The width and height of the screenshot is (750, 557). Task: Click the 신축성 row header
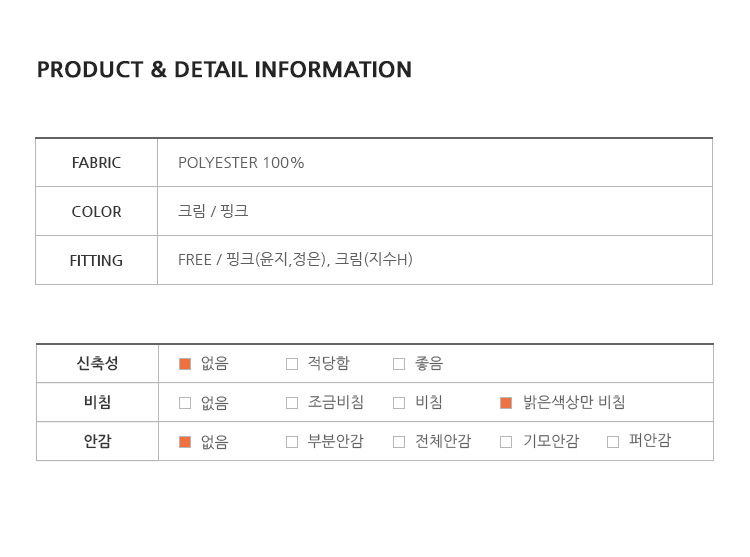(x=97, y=364)
